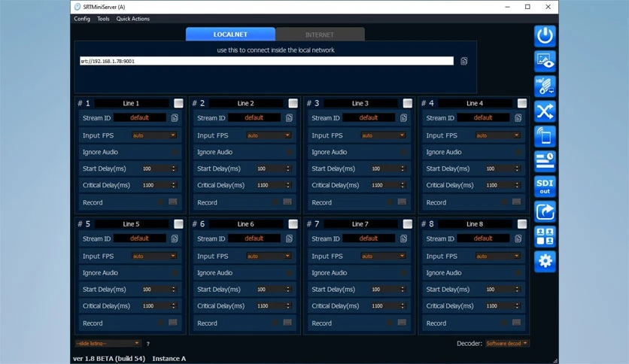Click the record folder icon for Line 1
Screen dimensions: 629x364
point(173,202)
